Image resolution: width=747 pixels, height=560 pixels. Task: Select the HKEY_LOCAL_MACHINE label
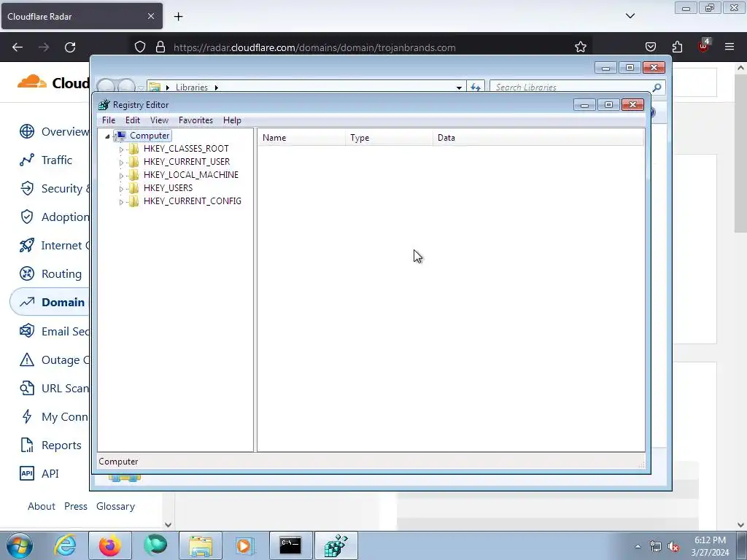point(190,175)
